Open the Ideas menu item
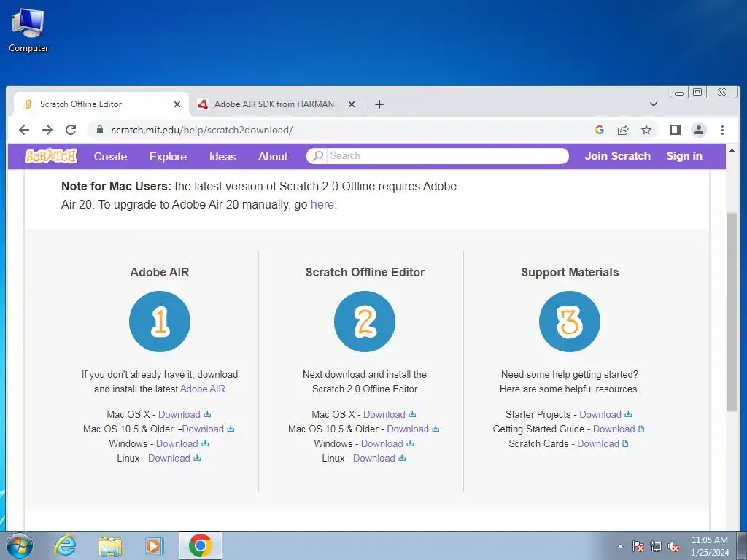The height and width of the screenshot is (560, 747). [x=222, y=157]
